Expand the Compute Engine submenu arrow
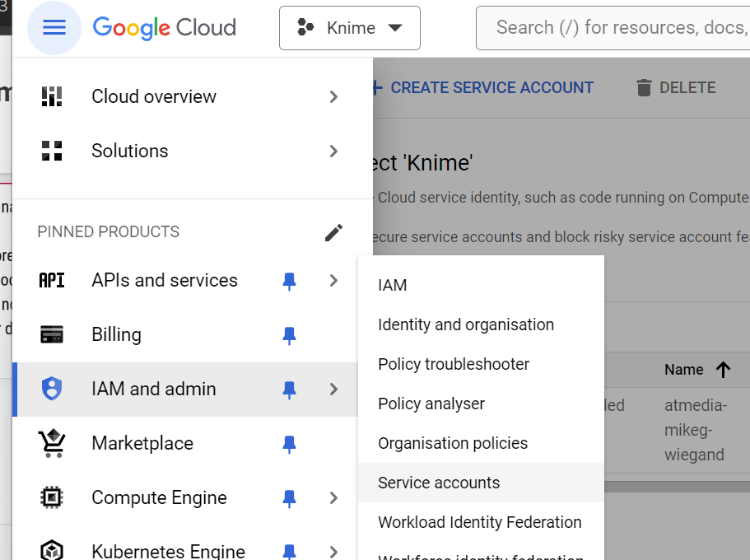Screen dimensions: 750x560 pos(333,497)
